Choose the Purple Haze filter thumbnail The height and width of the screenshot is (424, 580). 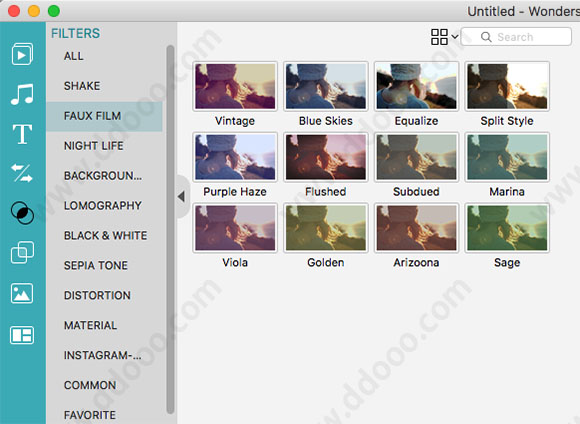(235, 157)
